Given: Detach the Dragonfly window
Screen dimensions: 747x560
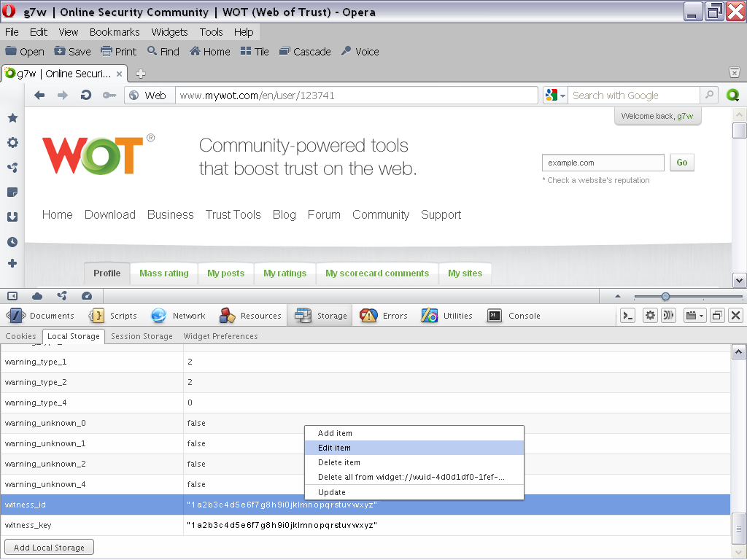Looking at the screenshot, I should (x=717, y=315).
